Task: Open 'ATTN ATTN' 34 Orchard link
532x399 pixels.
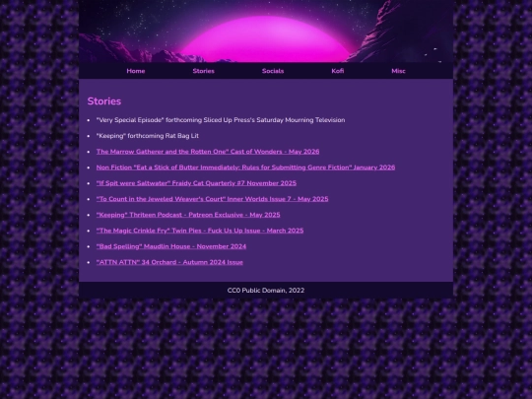Action: [x=169, y=262]
